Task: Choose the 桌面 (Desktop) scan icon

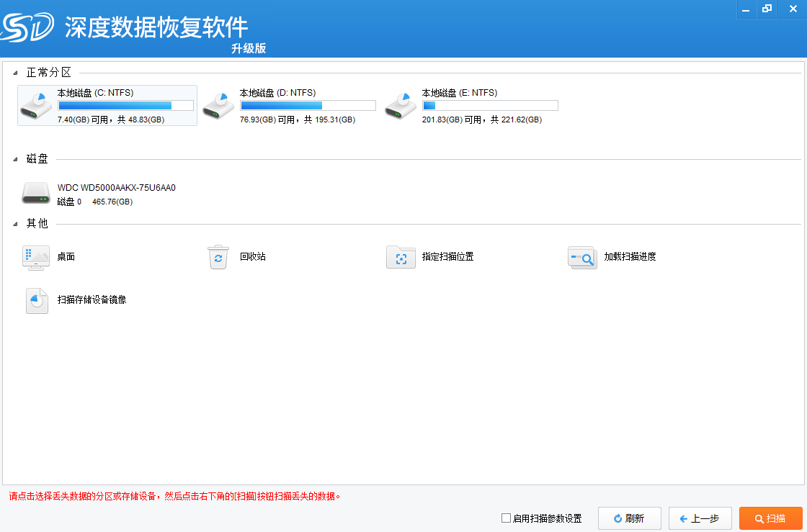Action: [36, 257]
